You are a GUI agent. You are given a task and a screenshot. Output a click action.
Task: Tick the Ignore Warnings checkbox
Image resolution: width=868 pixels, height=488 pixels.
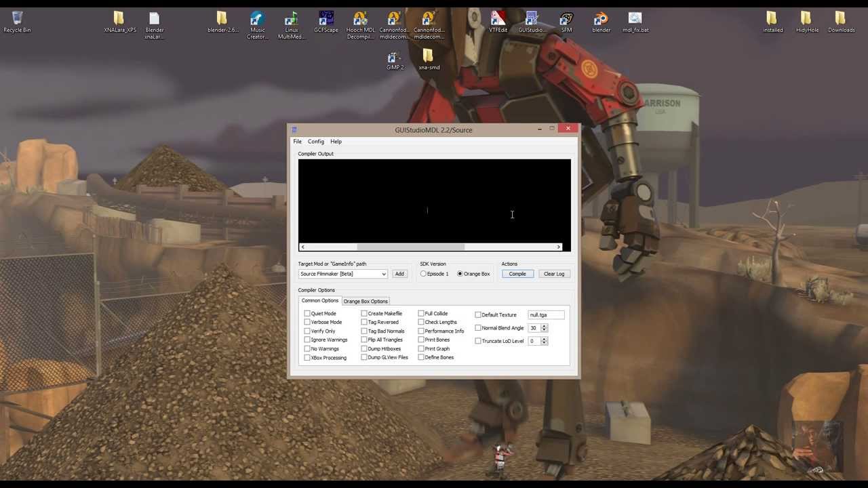pos(307,340)
